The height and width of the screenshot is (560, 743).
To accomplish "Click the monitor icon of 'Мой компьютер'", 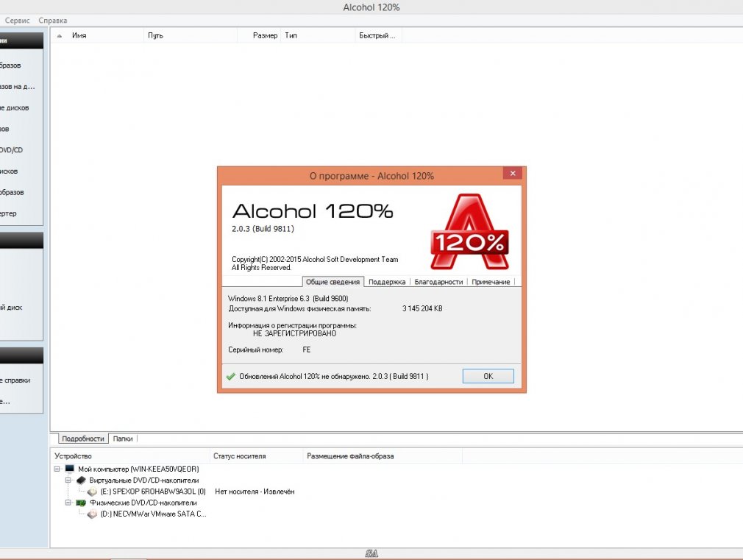I will [x=70, y=469].
